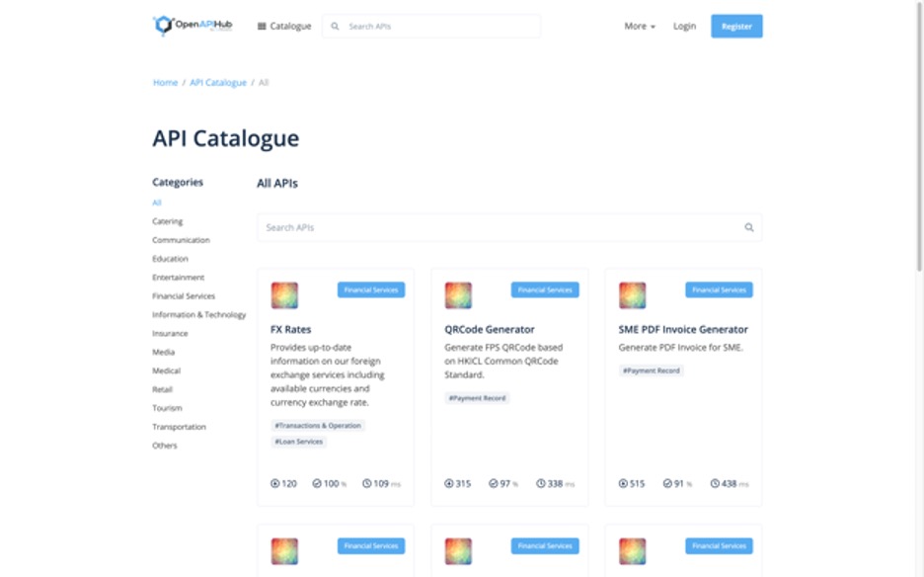924x577 pixels.
Task: Open the Catalogue menu icon
Action: 262,27
